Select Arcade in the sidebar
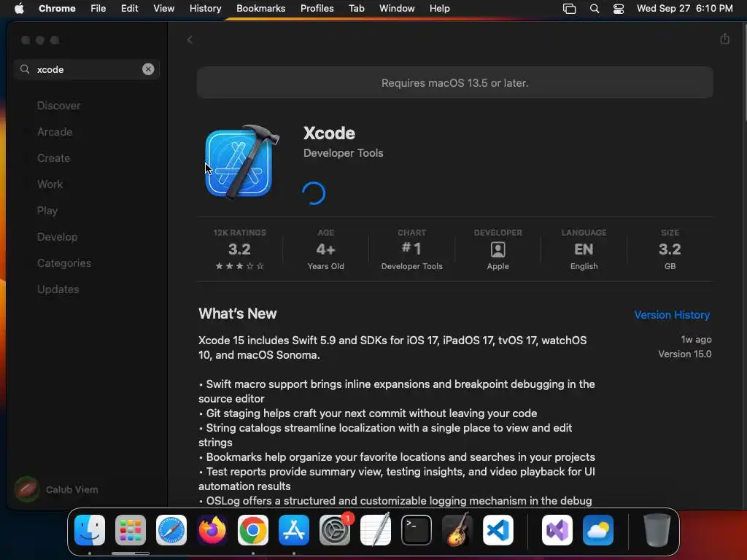Screen dimensions: 747x560 pyautogui.click(x=55, y=132)
